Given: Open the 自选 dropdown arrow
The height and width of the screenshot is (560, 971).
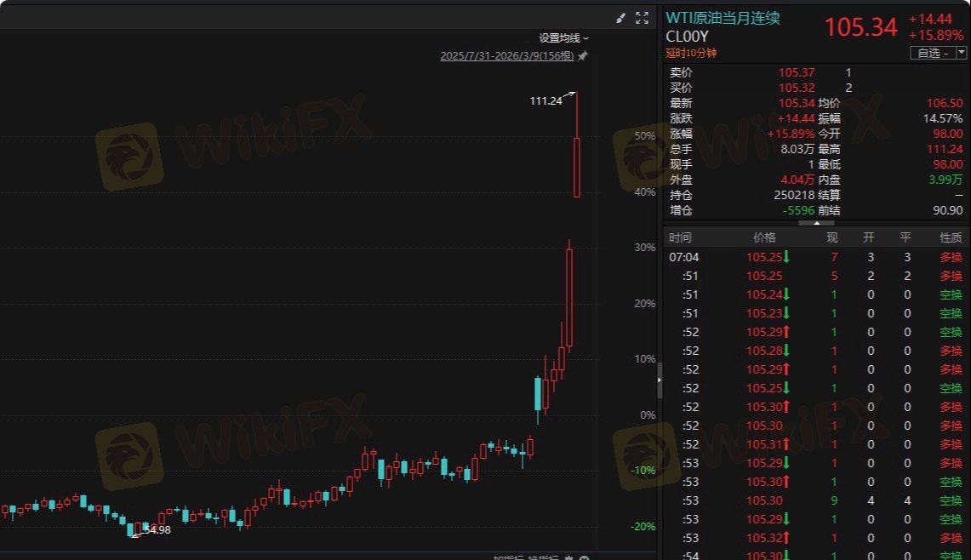Looking at the screenshot, I should [961, 53].
